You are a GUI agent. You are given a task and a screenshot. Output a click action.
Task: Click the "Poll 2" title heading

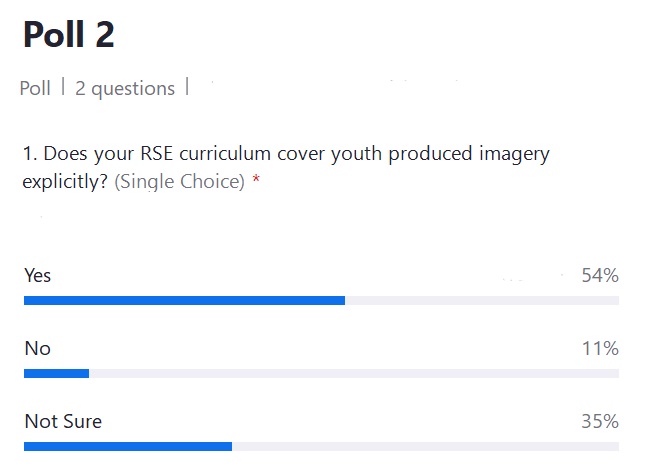(68, 35)
